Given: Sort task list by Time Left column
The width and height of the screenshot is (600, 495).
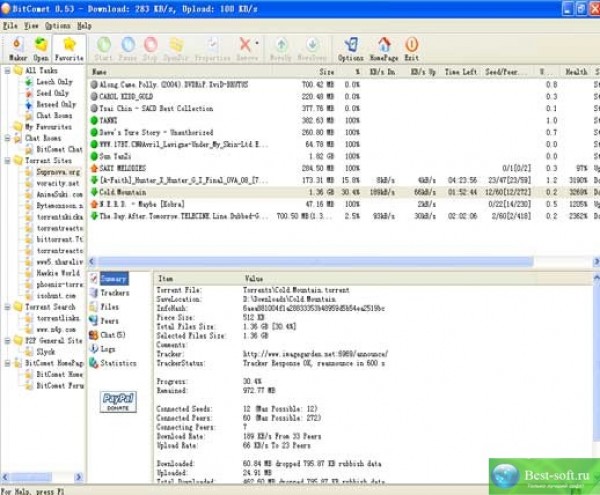Looking at the screenshot, I should point(461,72).
